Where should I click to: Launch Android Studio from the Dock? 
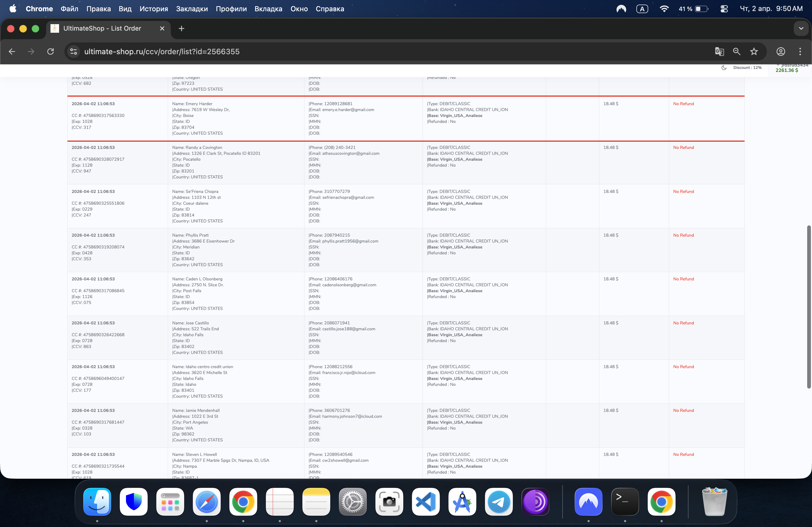click(462, 502)
